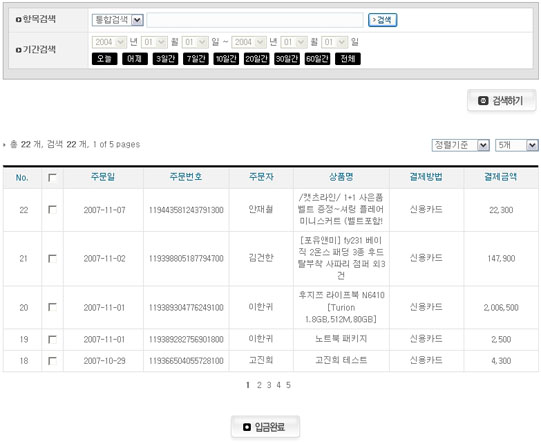Click the 전체 period button
Image resolution: width=541 pixels, height=442 pixels.
(x=348, y=59)
